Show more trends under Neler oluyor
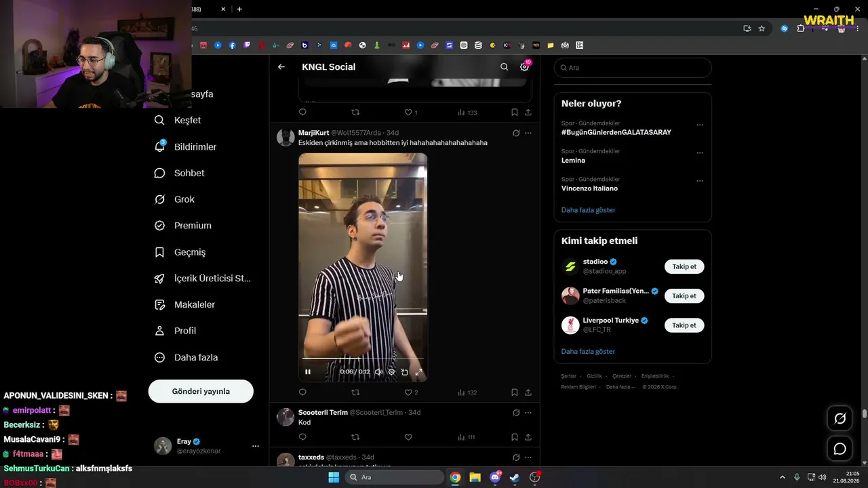This screenshot has height=488, width=868. [x=589, y=210]
